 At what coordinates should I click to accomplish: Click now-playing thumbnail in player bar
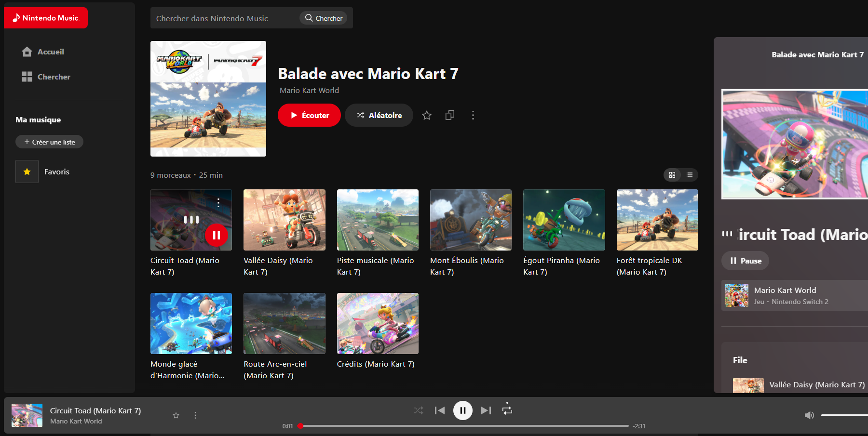(x=27, y=415)
